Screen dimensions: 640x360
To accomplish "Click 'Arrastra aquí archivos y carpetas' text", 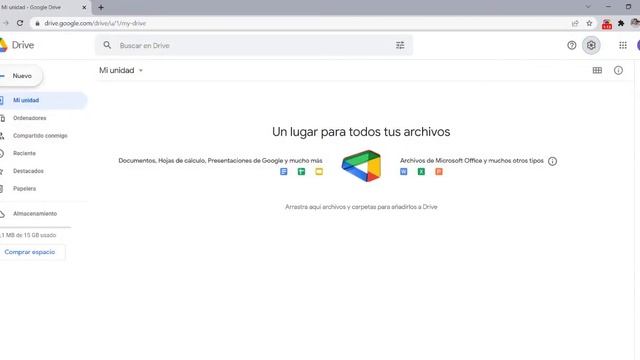I will [361, 207].
